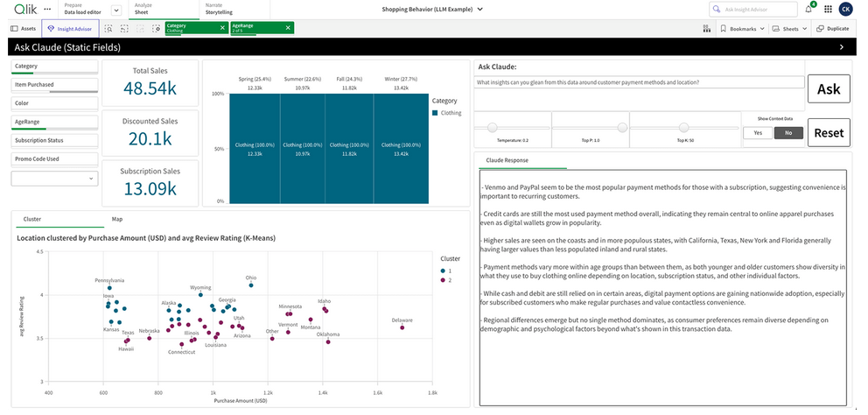Screen dimensions: 868x415
Task: Click the Temperature slider handle
Action: point(493,127)
